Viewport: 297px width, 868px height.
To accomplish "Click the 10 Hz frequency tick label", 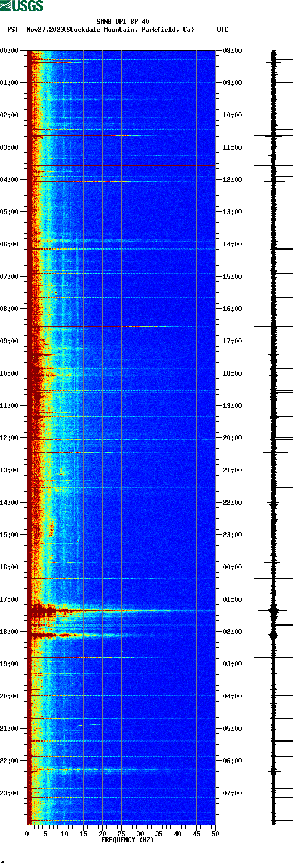I will (65, 834).
